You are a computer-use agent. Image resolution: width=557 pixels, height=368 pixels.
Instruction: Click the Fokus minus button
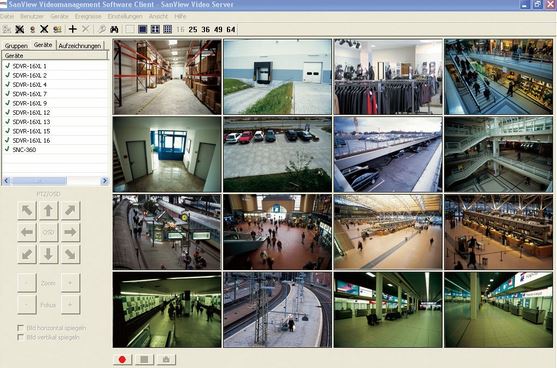(x=27, y=305)
